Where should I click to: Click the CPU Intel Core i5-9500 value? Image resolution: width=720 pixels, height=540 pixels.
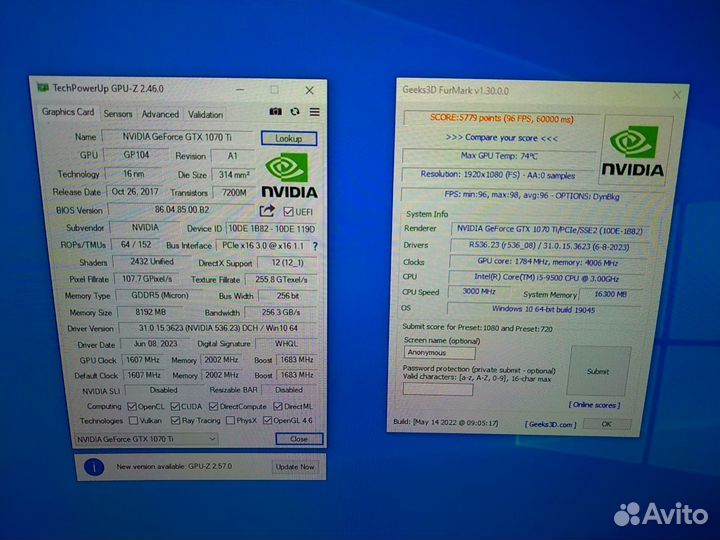[x=546, y=278]
